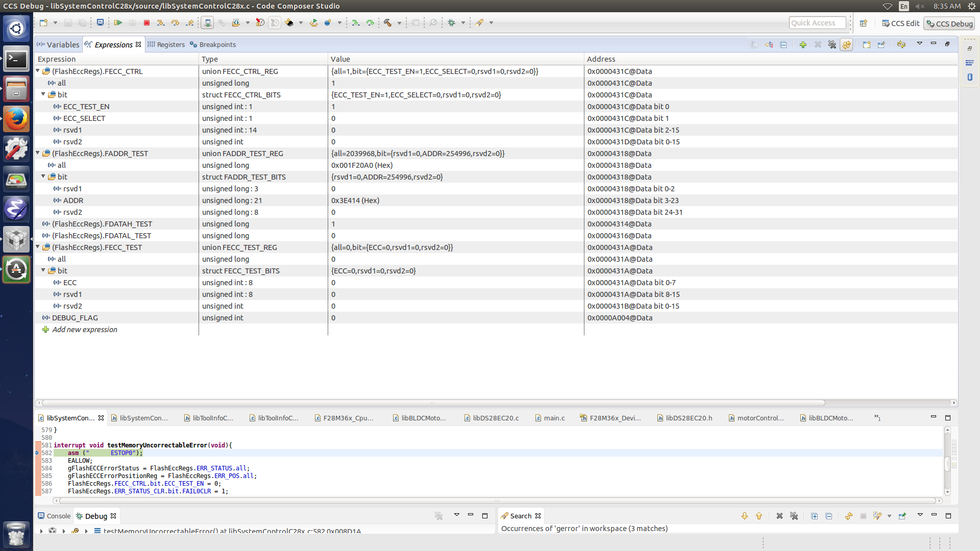Click Collapse All in the Expressions view
The width and height of the screenshot is (980, 551).
(783, 45)
